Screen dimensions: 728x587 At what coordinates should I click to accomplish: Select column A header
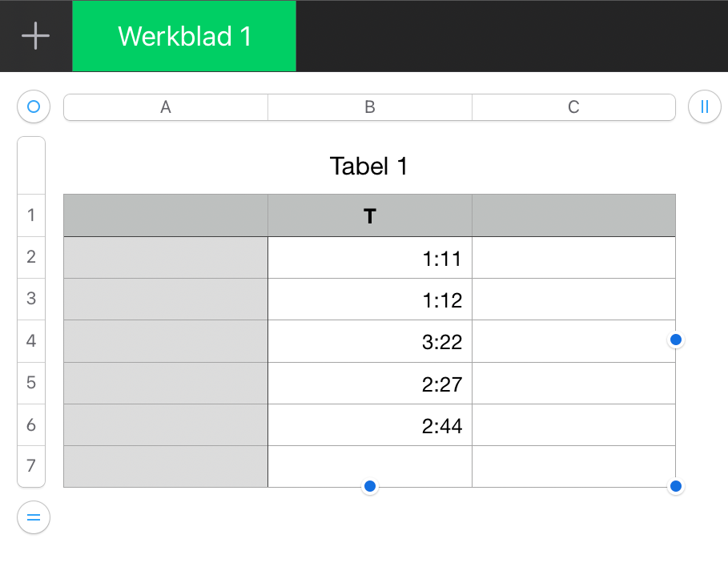point(166,107)
